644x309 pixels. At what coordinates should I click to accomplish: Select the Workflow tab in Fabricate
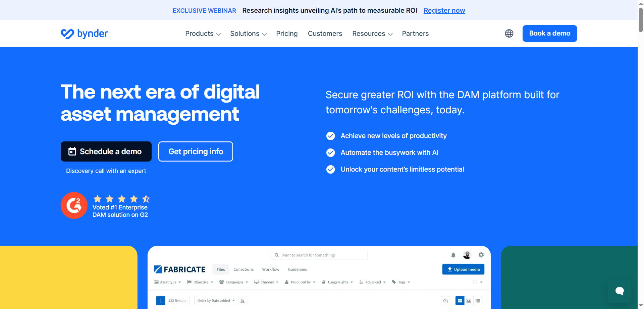pyautogui.click(x=271, y=269)
